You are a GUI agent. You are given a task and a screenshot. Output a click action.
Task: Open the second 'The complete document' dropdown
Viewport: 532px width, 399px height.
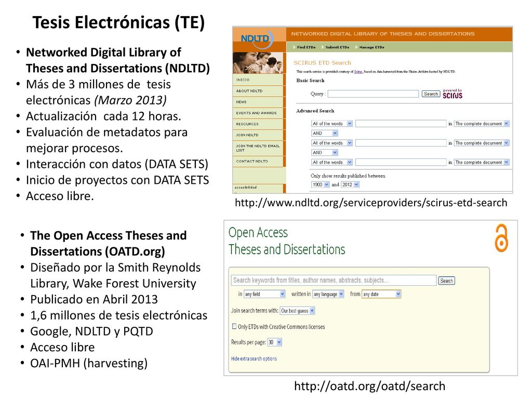(x=482, y=143)
